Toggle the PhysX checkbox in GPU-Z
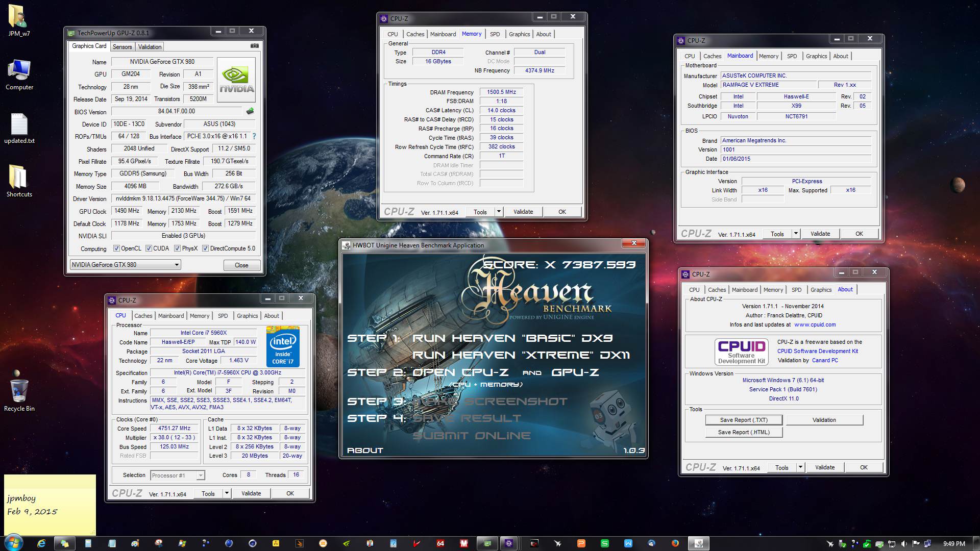Viewport: 980px width, 551px height. [177, 248]
